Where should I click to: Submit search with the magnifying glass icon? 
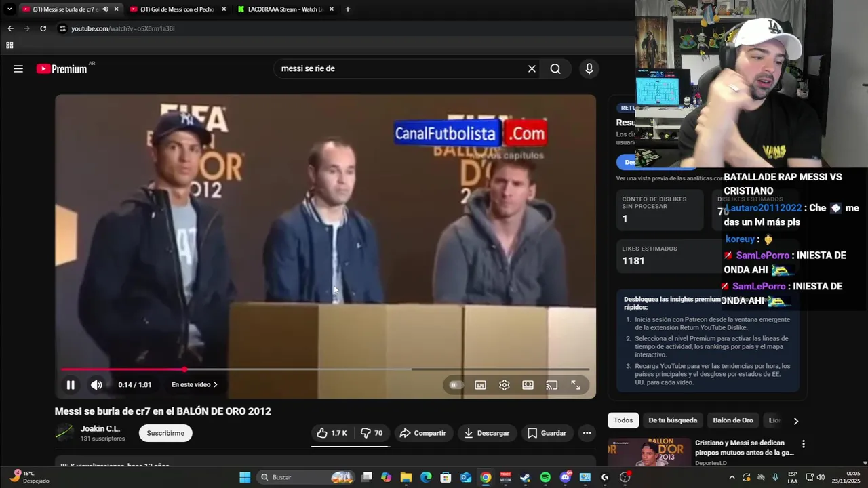point(555,68)
